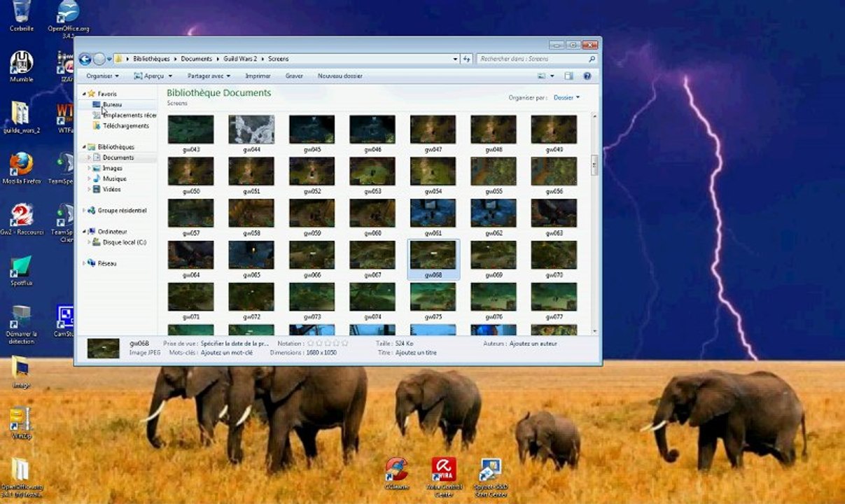The height and width of the screenshot is (504, 845).
Task: Open the 'Organiser par' Dossier dropdown
Action: 566,97
